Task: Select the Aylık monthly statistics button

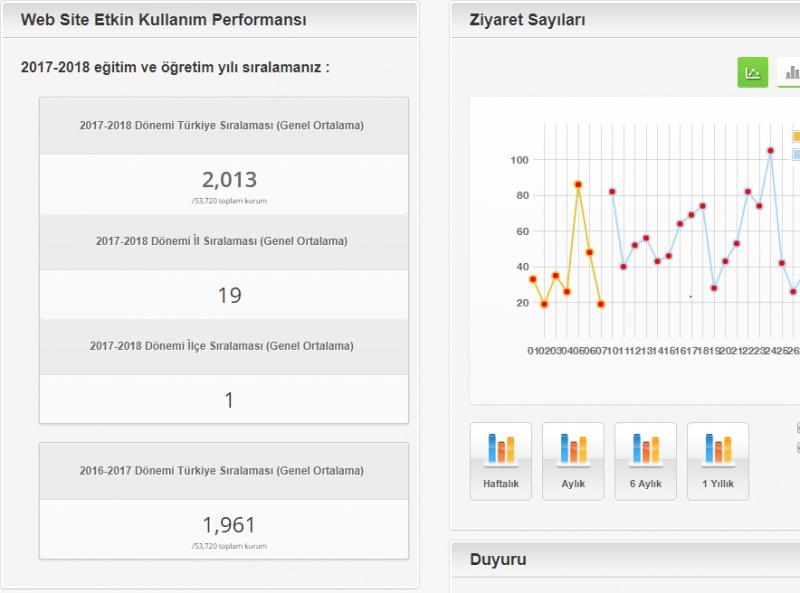Action: 573,461
